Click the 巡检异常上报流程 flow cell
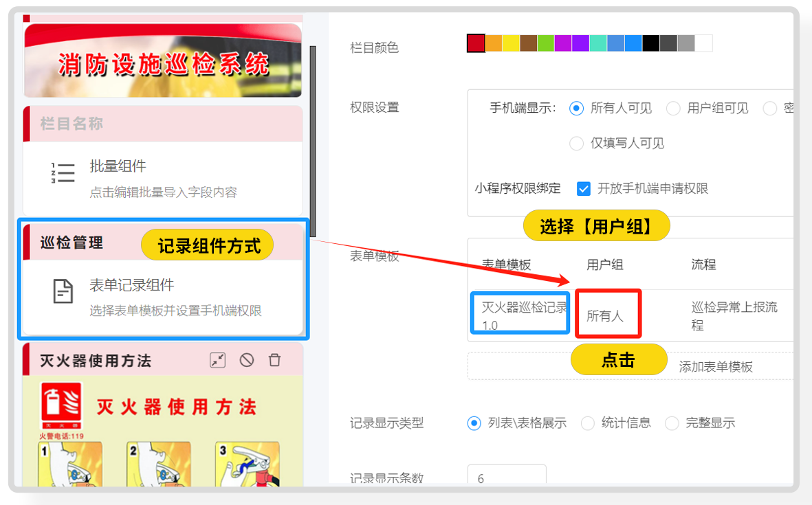The width and height of the screenshot is (812, 505). click(x=735, y=315)
